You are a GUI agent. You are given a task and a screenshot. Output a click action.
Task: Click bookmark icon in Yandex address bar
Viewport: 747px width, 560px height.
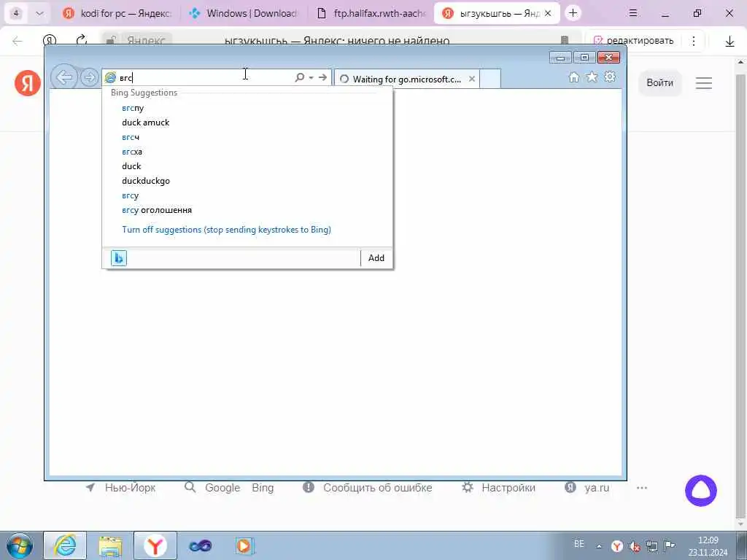click(565, 41)
